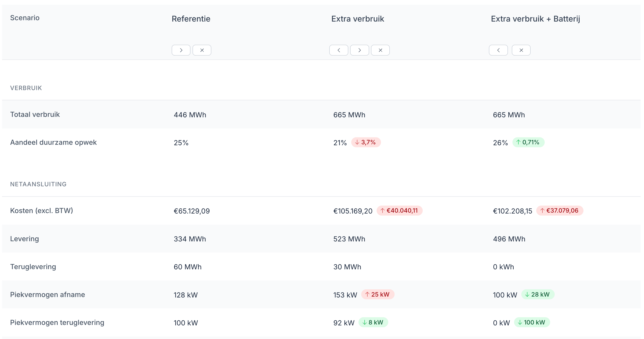Move Referentie scenario right with arrow

click(x=181, y=50)
